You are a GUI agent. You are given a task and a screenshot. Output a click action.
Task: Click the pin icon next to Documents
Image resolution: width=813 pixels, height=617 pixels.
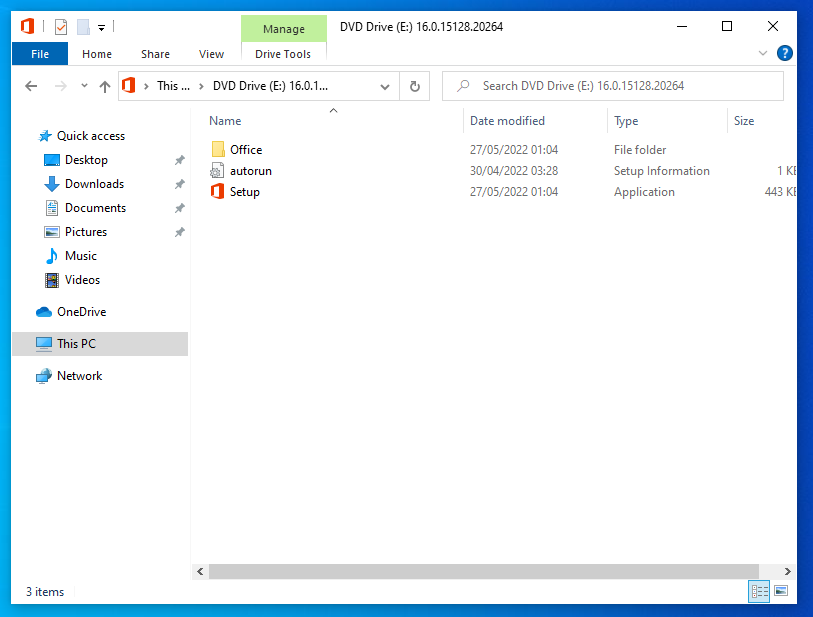pyautogui.click(x=179, y=208)
